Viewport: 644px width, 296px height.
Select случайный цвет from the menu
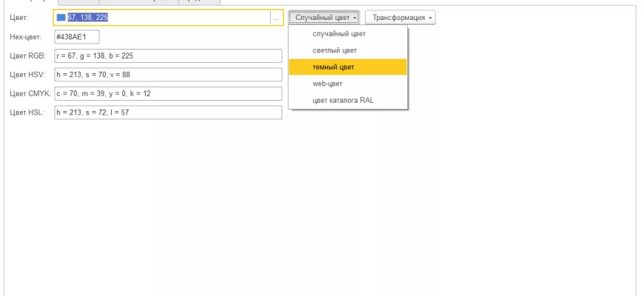tap(339, 34)
